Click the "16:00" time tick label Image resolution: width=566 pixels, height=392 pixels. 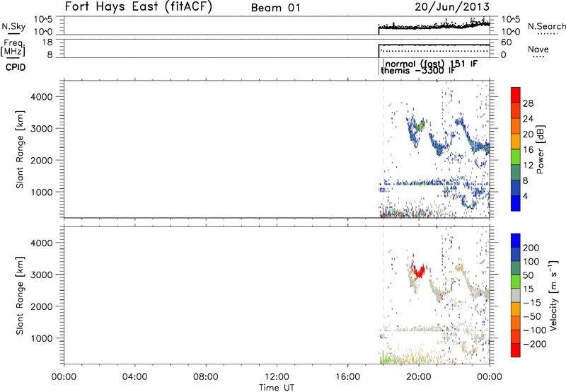[x=347, y=376]
